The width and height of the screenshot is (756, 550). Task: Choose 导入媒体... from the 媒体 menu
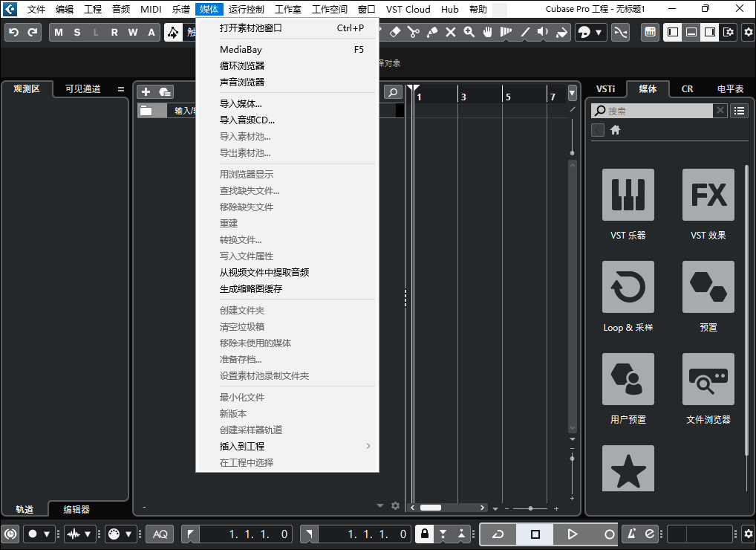(241, 103)
